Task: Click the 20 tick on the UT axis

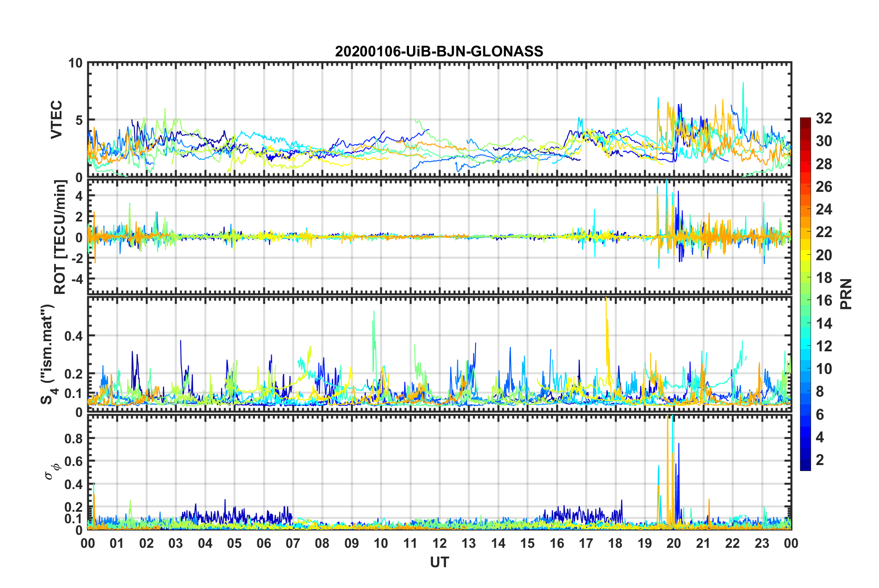Action: click(x=674, y=544)
